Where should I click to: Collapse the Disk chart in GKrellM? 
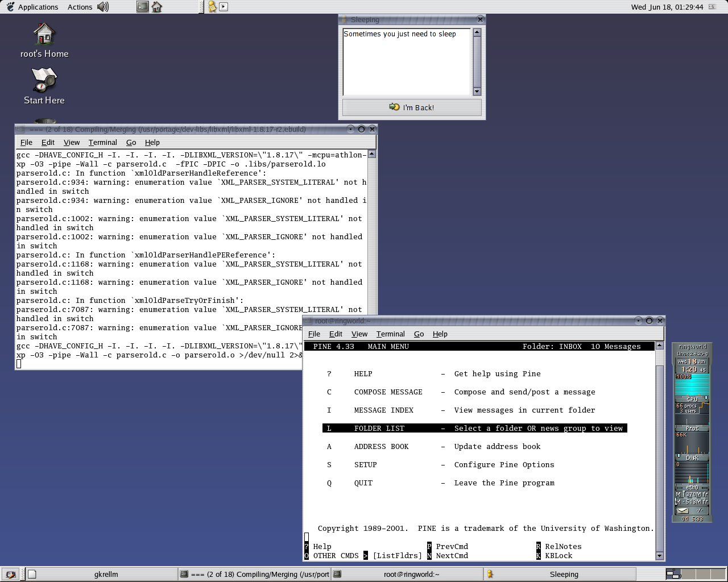692,457
